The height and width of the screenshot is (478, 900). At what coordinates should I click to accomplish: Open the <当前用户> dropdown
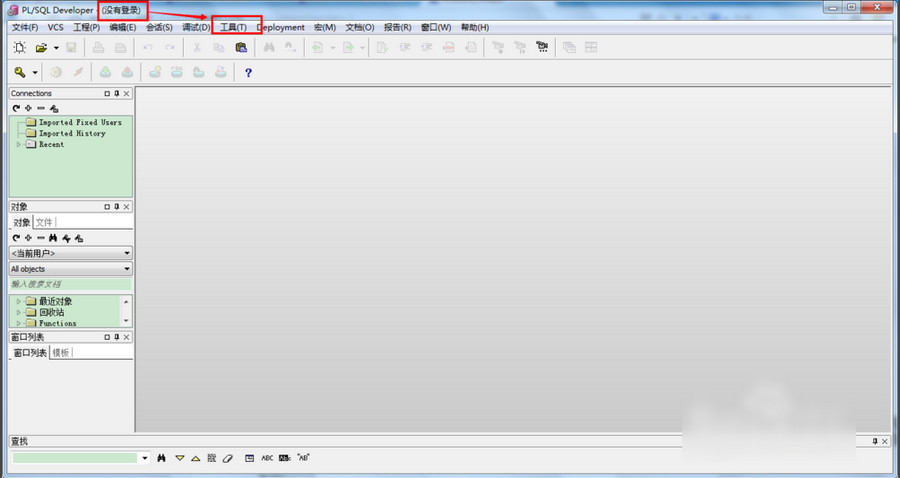click(x=127, y=254)
